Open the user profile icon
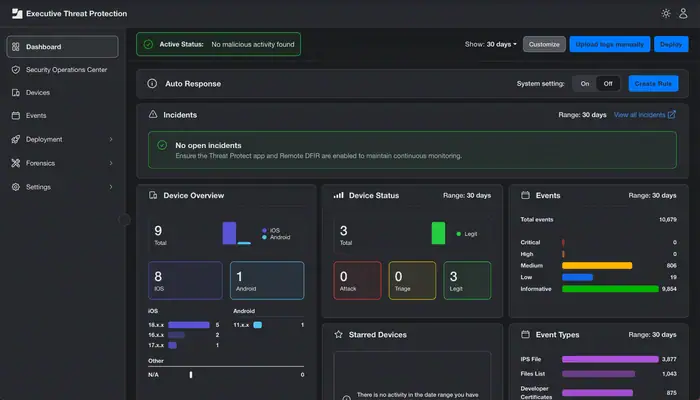The width and height of the screenshot is (700, 400). [x=683, y=14]
